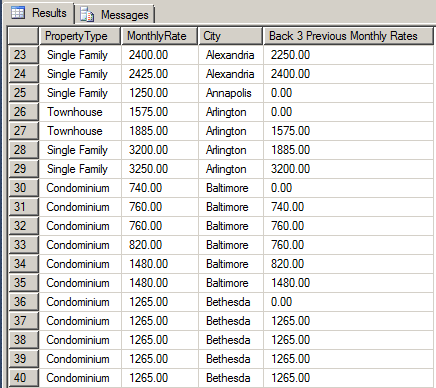Select the PropertyType column header
The height and width of the screenshot is (388, 436).
(80, 36)
